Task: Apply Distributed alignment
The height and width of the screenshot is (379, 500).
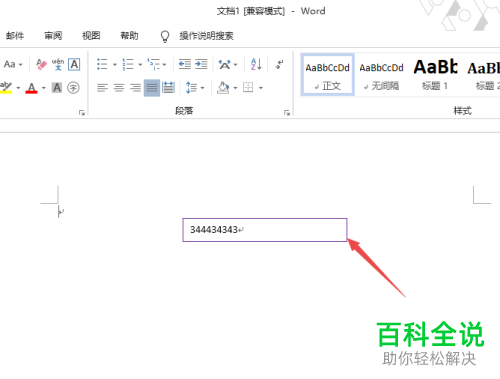Action: tap(168, 88)
